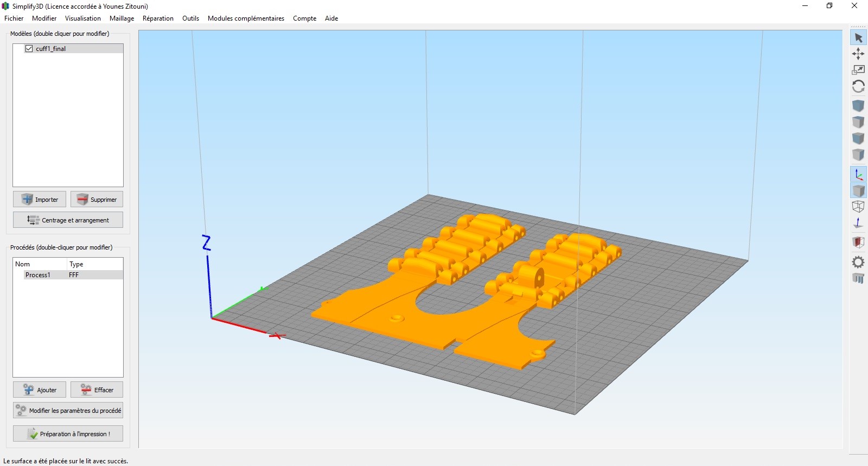Open customize support structures tool
868x466 pixels.
858,278
